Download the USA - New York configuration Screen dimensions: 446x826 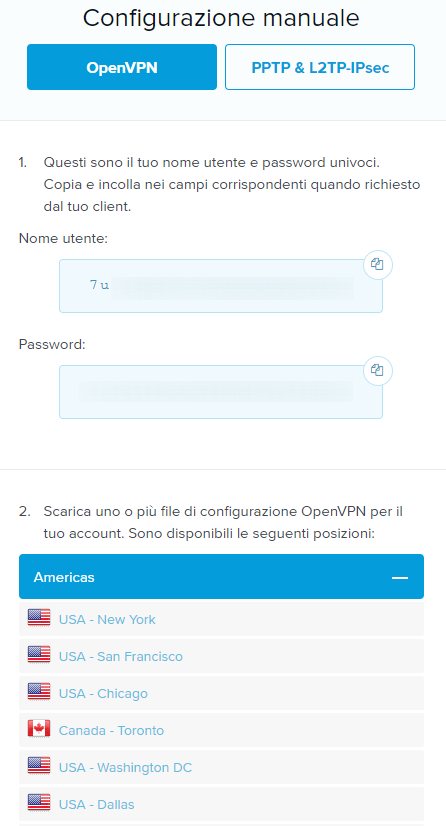107,620
